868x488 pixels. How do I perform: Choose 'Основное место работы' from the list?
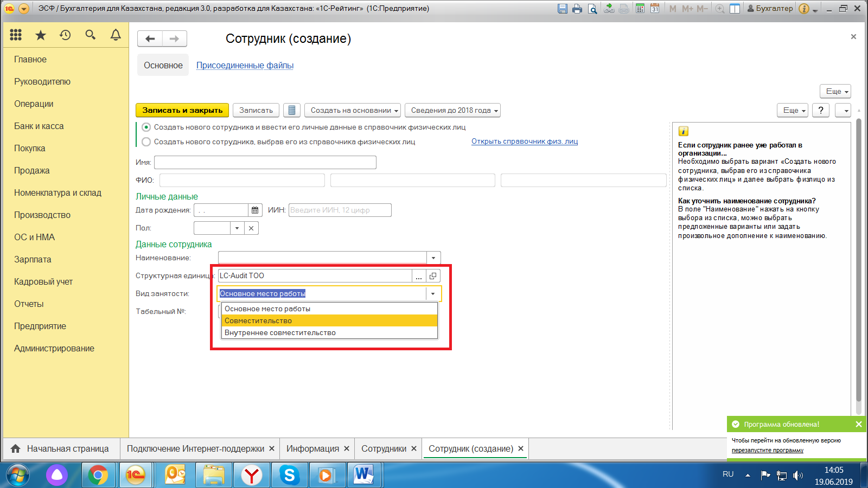329,309
